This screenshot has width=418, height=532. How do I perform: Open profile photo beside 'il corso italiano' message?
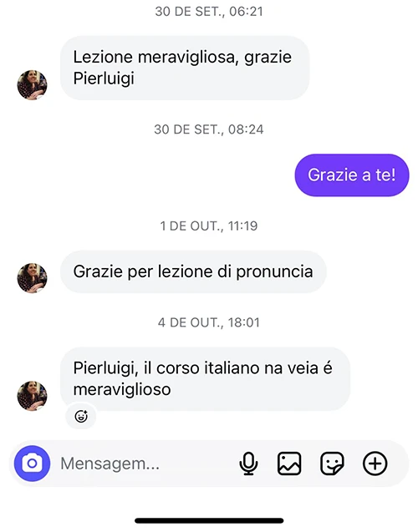point(33,396)
